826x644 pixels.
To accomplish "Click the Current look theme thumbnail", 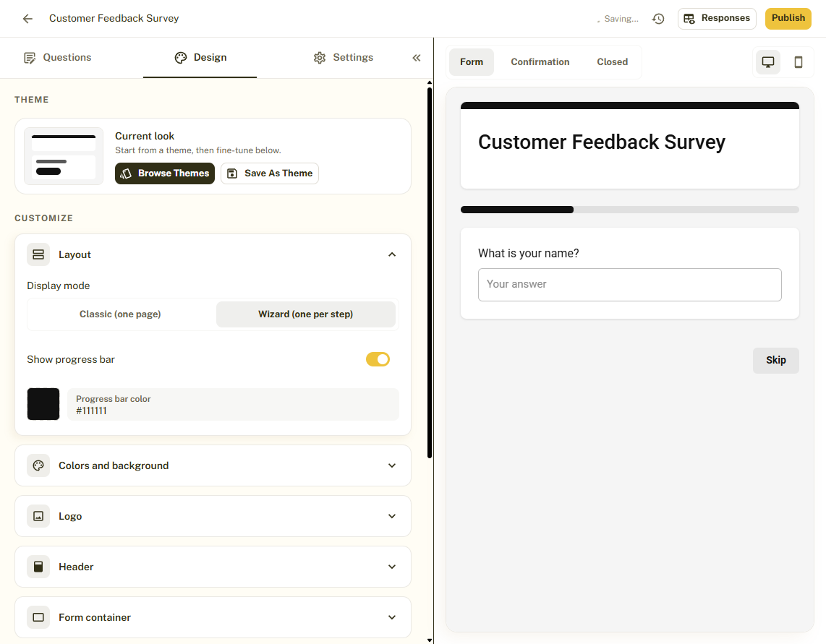I will point(64,156).
